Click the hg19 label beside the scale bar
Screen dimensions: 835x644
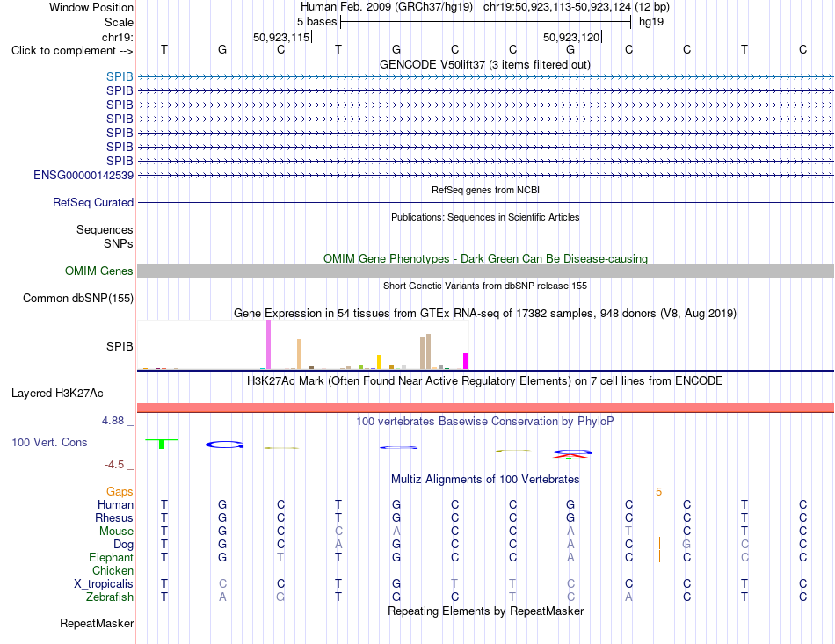pyautogui.click(x=651, y=22)
